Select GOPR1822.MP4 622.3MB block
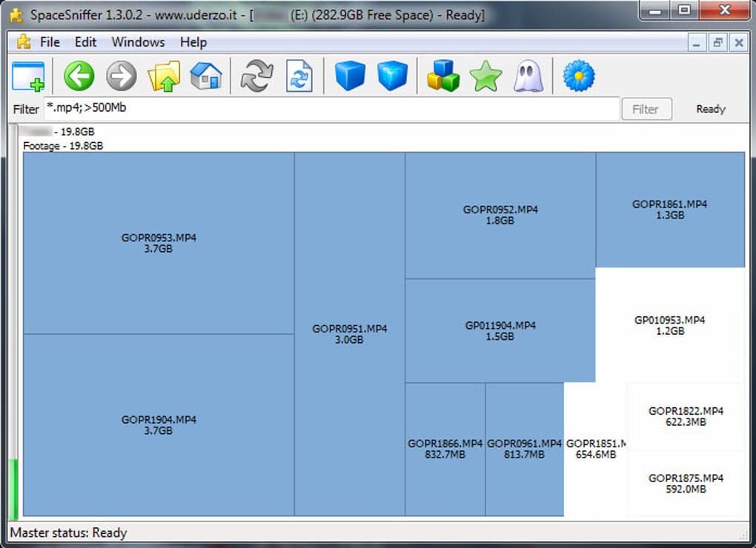Image resolution: width=756 pixels, height=548 pixels. point(686,416)
